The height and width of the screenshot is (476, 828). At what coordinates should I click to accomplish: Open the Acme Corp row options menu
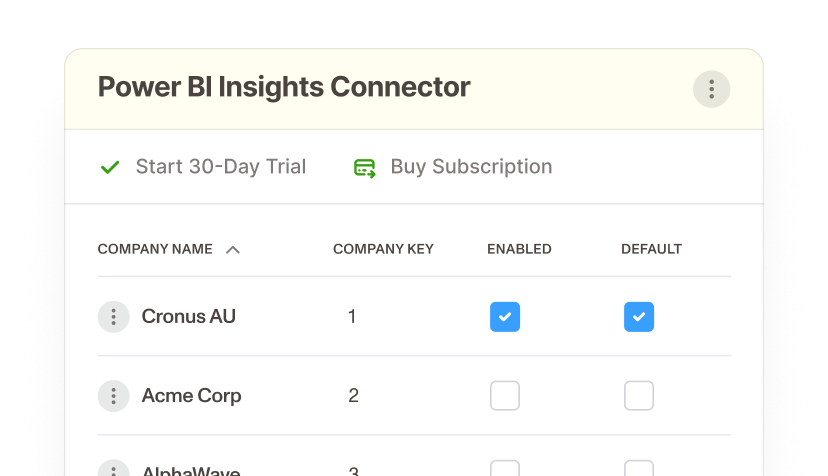[x=114, y=396]
